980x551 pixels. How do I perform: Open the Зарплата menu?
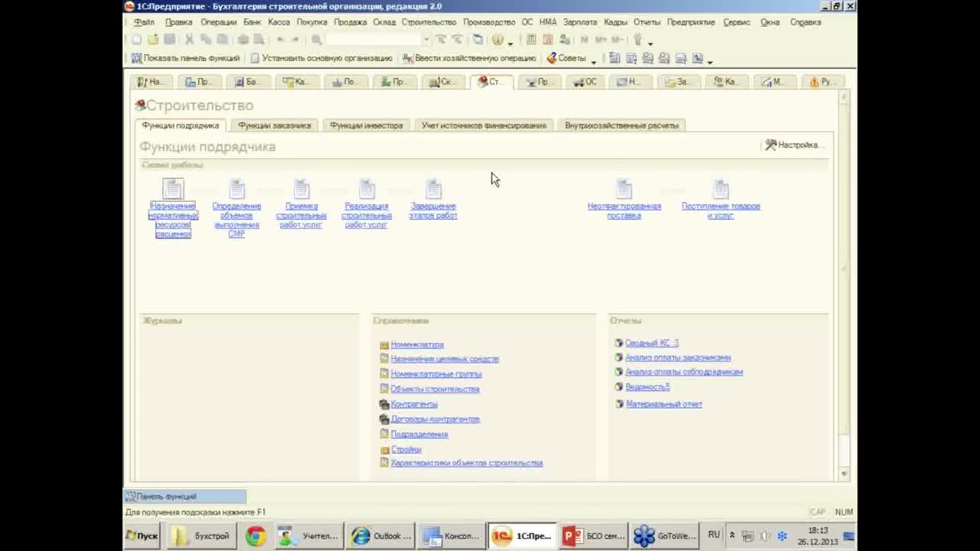(x=580, y=22)
